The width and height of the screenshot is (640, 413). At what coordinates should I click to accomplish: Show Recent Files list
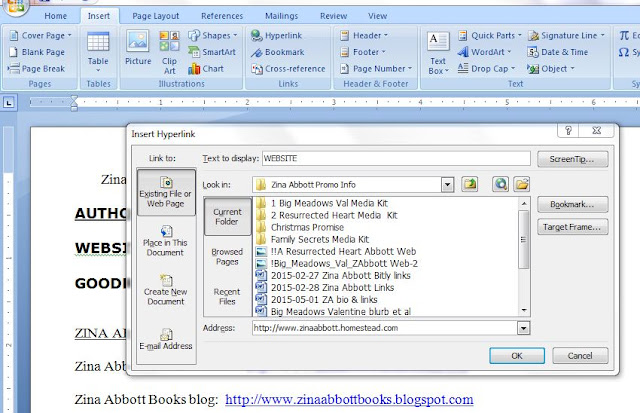point(227,296)
